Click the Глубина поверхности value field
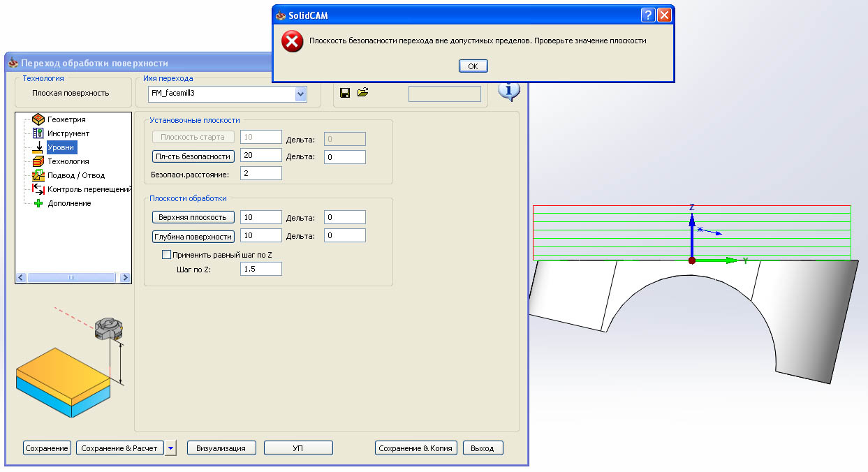 [x=261, y=236]
